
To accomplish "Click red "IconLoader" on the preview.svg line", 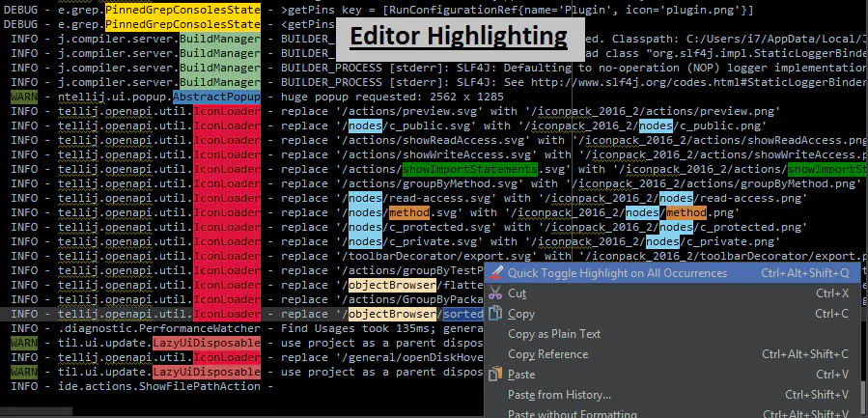I will pos(226,111).
